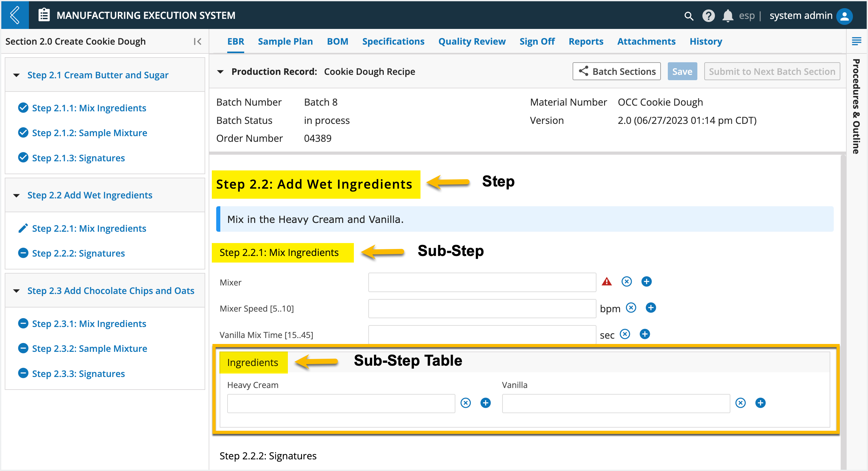This screenshot has height=471, width=868.
Task: Click the Step 2.1 Cream Butter and Sugar link
Action: tap(98, 75)
